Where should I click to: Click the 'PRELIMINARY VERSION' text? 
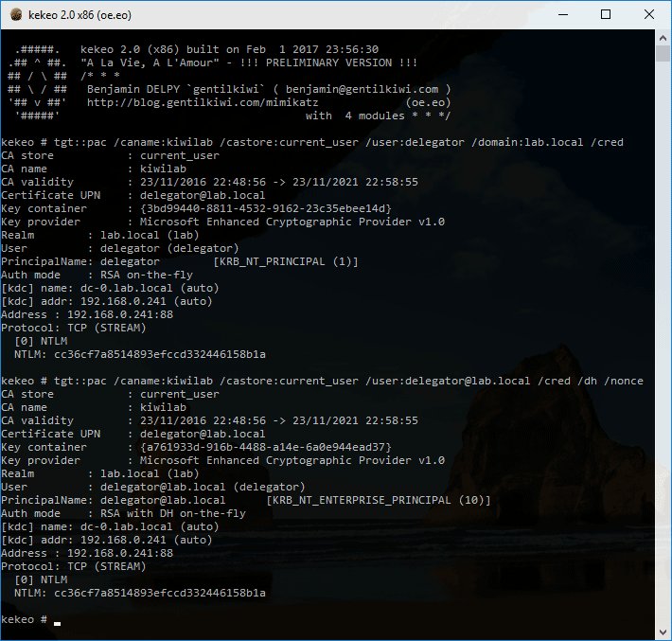(x=328, y=62)
